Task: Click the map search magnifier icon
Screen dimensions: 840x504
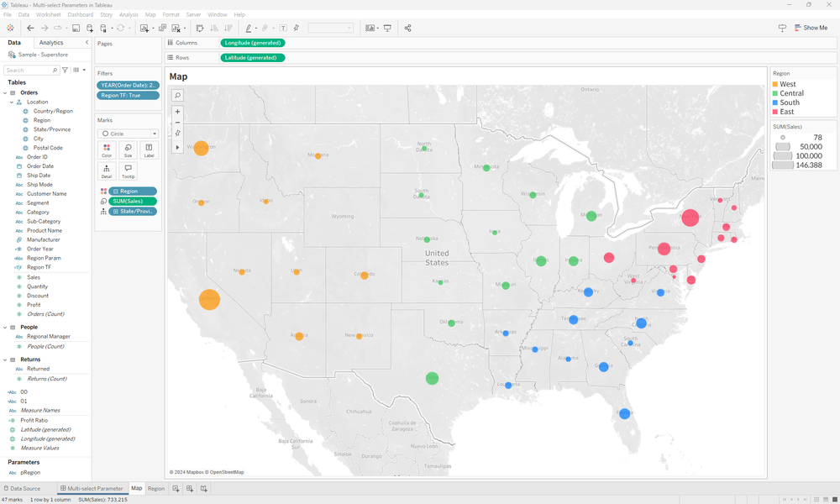Action: 177,96
